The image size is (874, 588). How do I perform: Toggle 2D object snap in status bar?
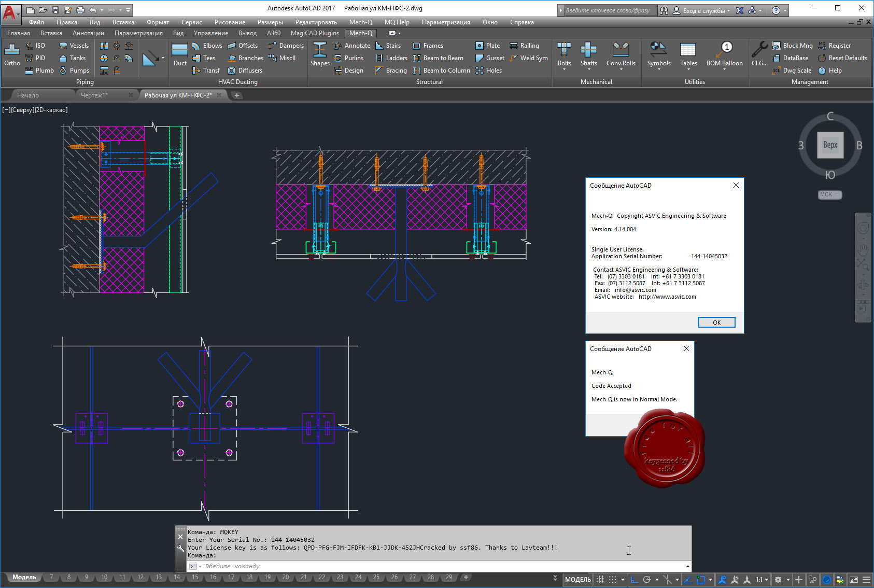tap(701, 580)
